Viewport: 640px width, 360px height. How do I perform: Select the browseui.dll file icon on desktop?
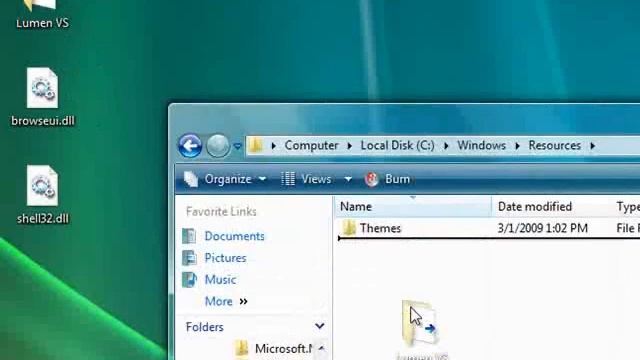(42, 88)
